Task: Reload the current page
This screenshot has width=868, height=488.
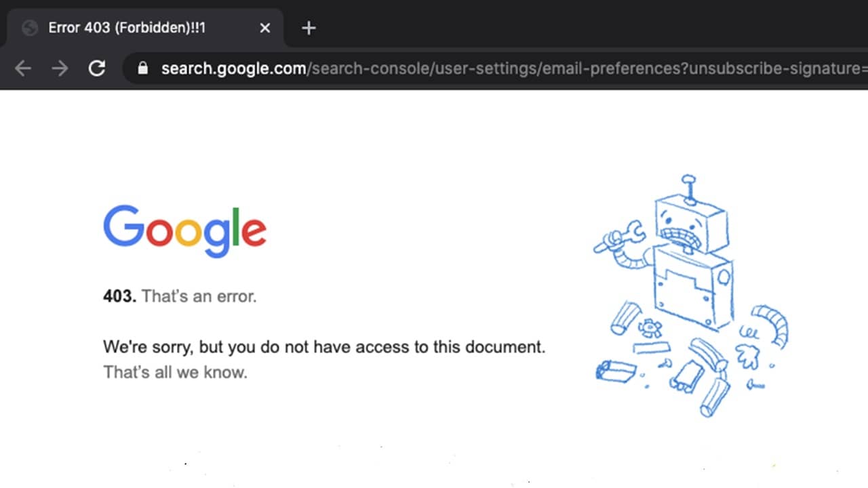Action: (96, 68)
